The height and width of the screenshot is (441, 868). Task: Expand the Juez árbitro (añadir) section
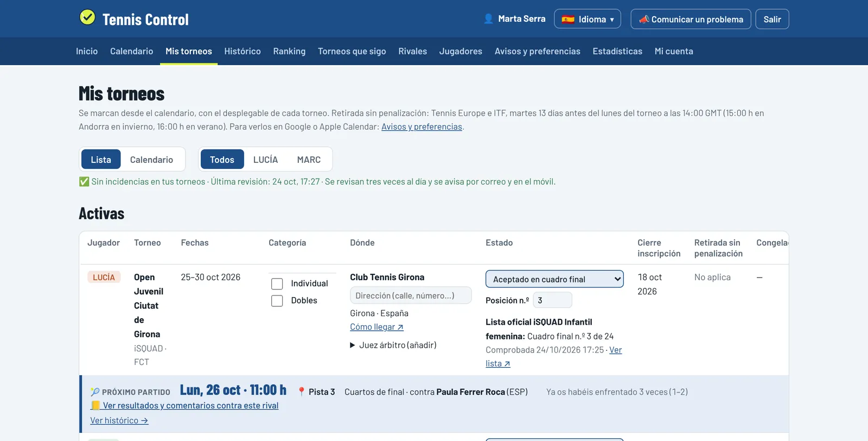pyautogui.click(x=393, y=345)
